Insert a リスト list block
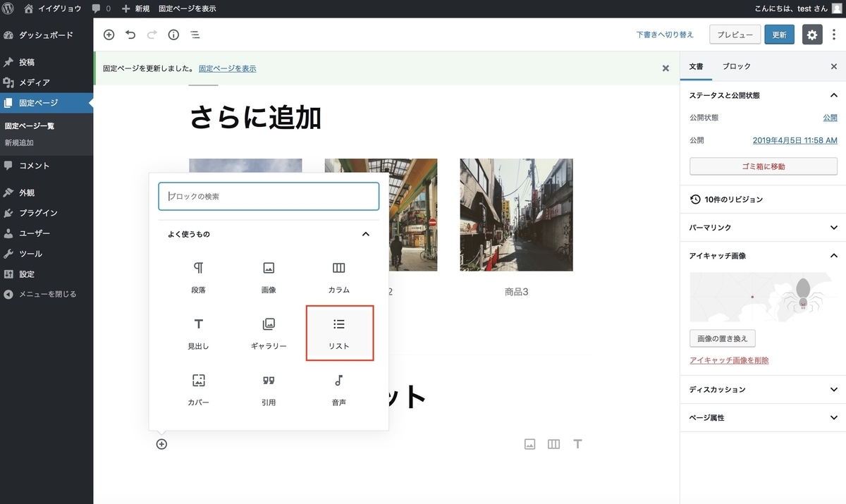The width and height of the screenshot is (846, 504). point(339,333)
